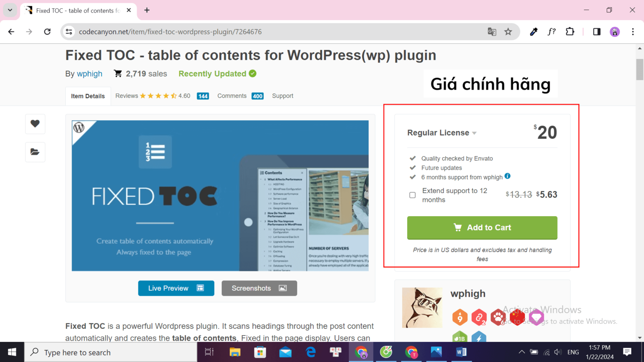The height and width of the screenshot is (362, 644).
Task: Toggle the browser side panel icon
Action: 597,32
